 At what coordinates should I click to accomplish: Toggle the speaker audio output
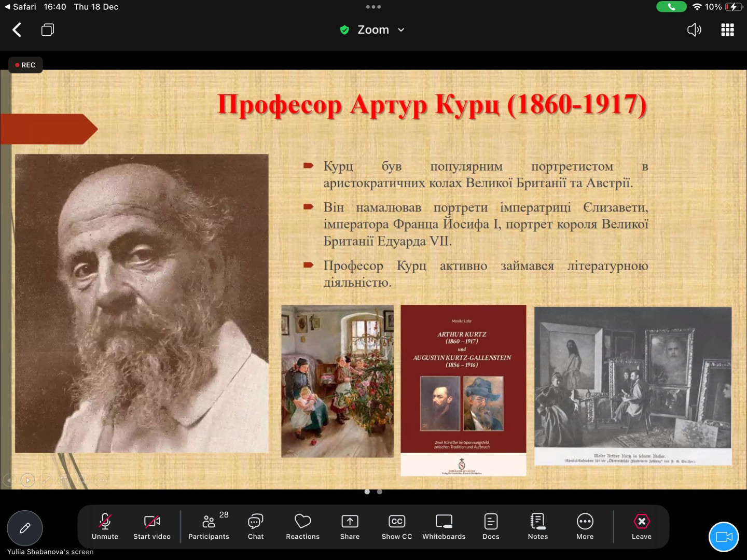pos(694,30)
